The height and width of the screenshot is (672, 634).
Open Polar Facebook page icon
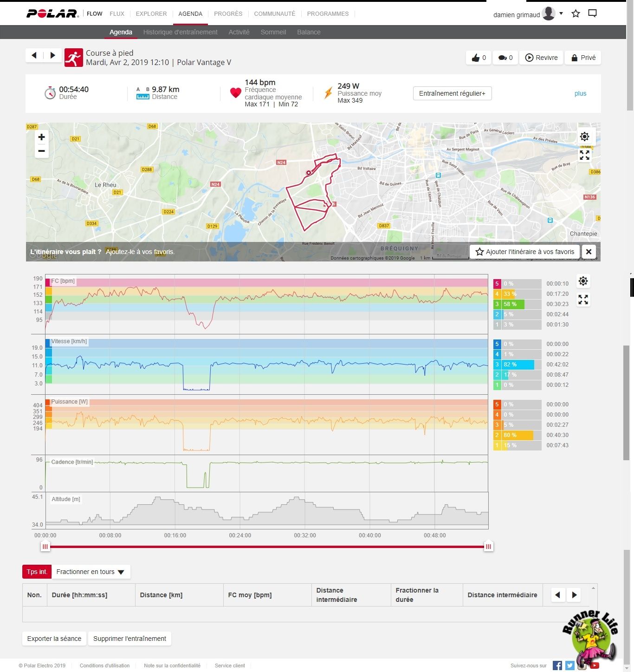coord(557,665)
